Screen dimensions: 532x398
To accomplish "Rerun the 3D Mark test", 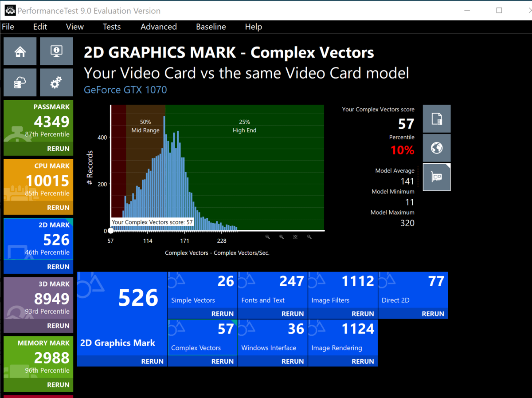I will tap(58, 326).
